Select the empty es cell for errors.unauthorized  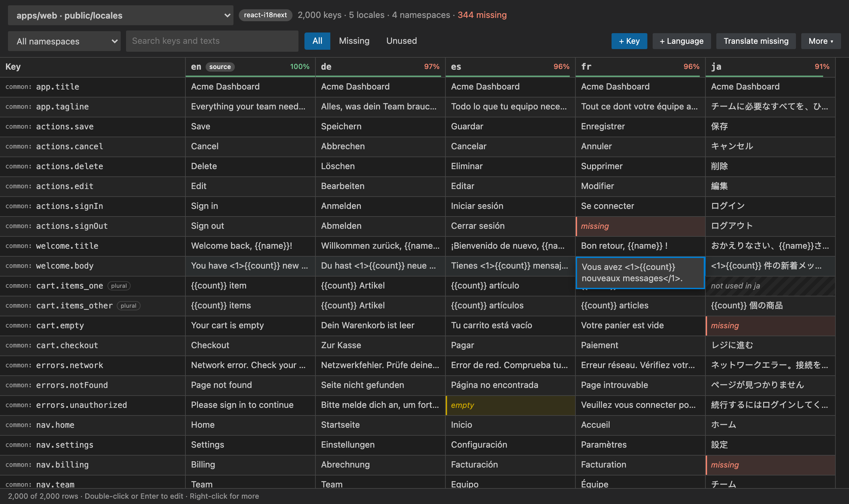[x=510, y=405]
